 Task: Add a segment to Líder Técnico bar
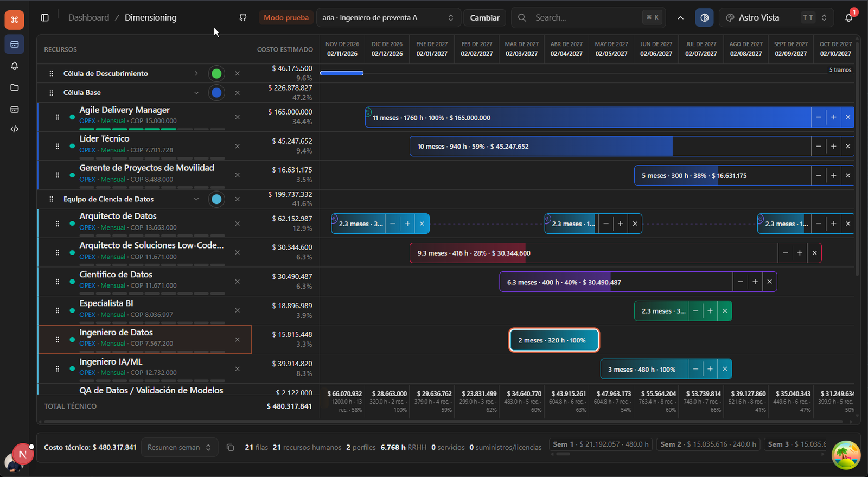(x=833, y=146)
